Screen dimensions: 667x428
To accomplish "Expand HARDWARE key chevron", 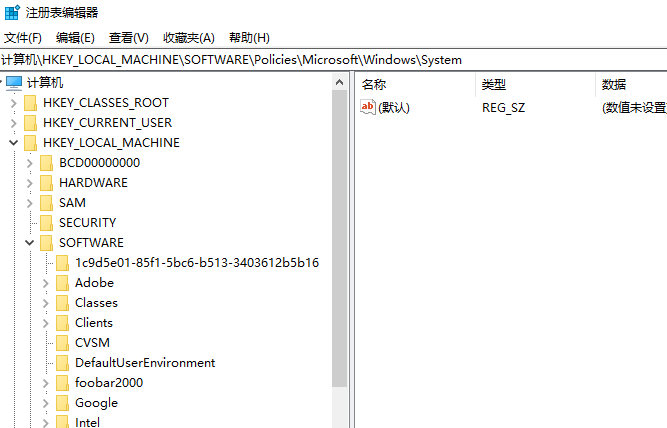I will [29, 183].
